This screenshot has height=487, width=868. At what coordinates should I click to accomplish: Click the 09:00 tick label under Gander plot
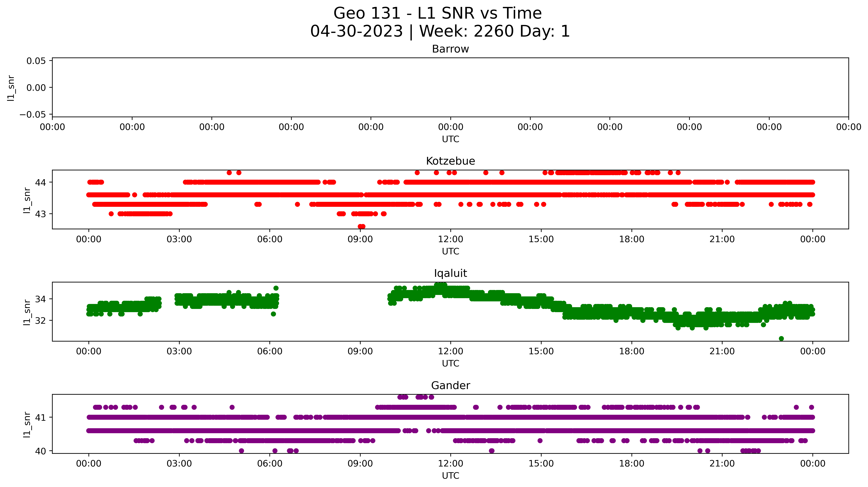(x=360, y=464)
